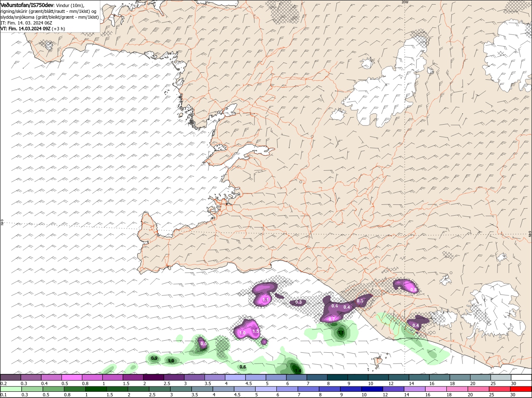Click the 0.2 tick label of the upper scale
532x398 pixels.
tap(3, 383)
